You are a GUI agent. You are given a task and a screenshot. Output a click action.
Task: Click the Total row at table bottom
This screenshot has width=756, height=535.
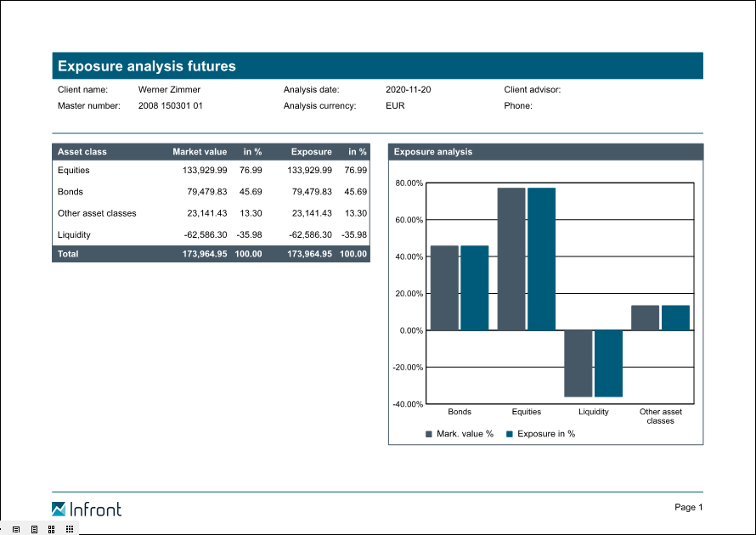(211, 254)
